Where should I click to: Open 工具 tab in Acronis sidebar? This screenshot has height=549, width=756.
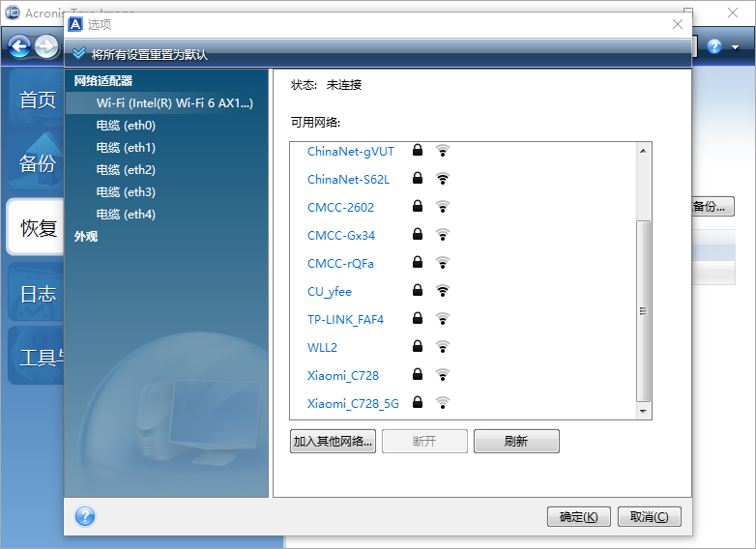(37, 357)
